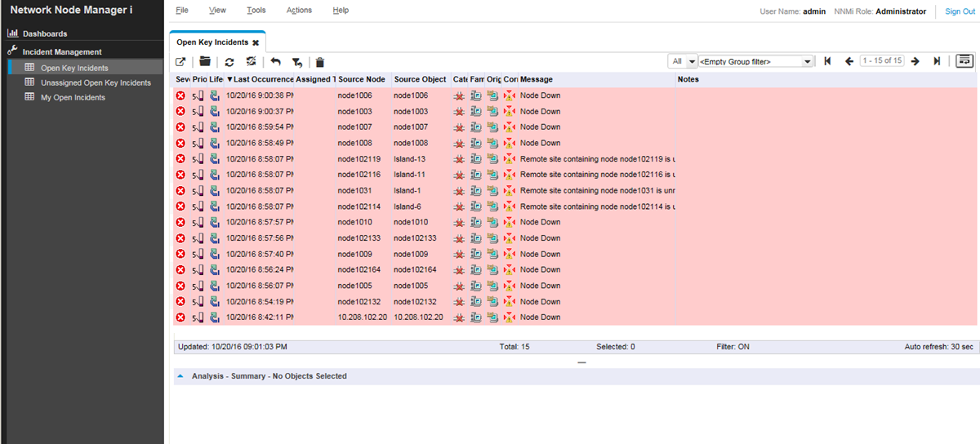Click the Source Object column header
The image size is (980, 444).
[420, 79]
